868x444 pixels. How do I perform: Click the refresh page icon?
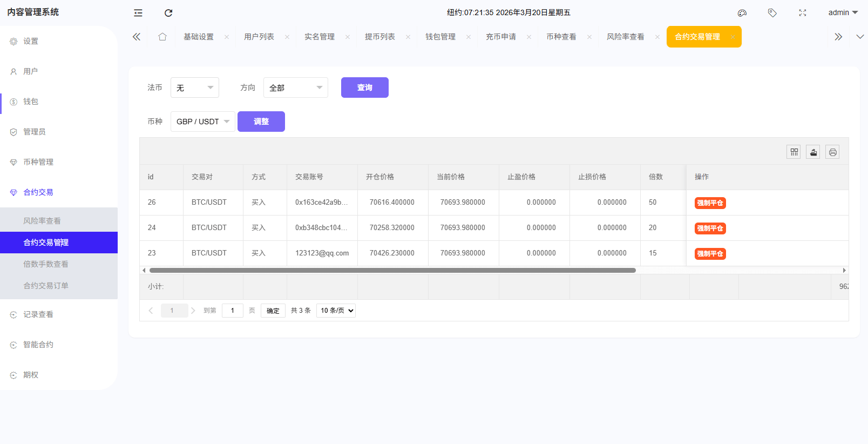coord(168,13)
